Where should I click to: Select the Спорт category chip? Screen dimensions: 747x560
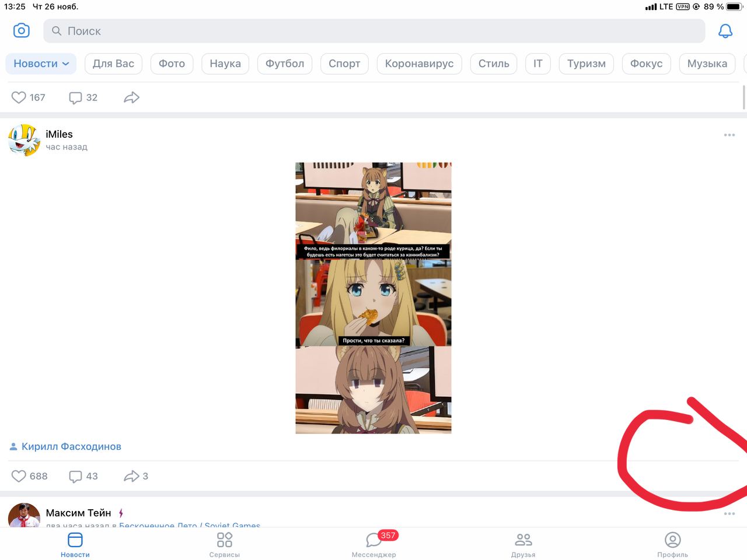(x=344, y=64)
